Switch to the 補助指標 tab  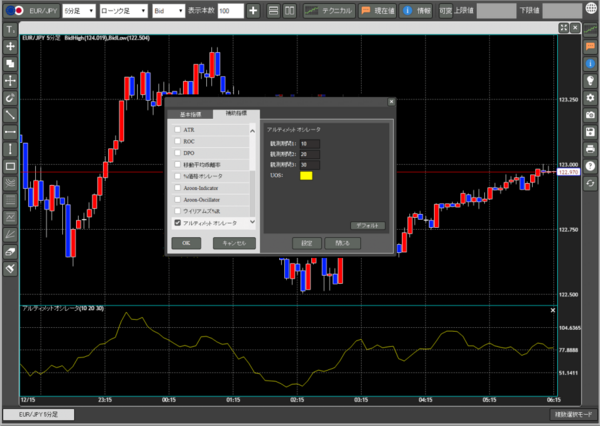click(236, 113)
